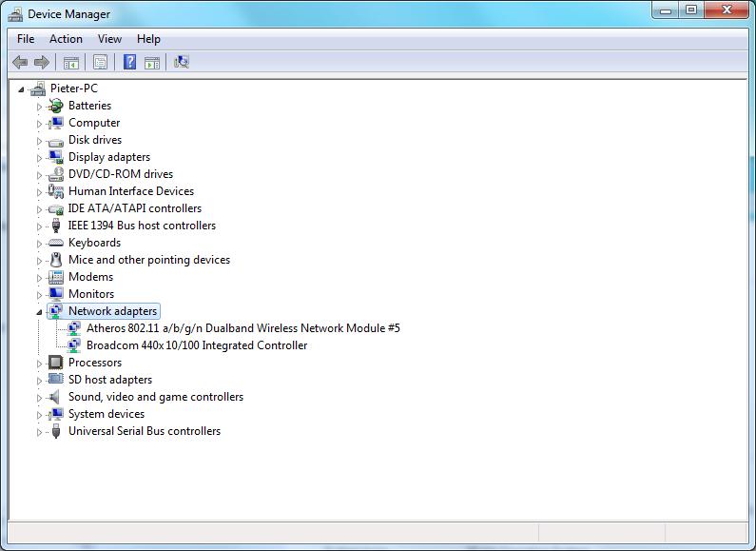
Task: Expand the Monitors node arrow
Action: point(40,295)
